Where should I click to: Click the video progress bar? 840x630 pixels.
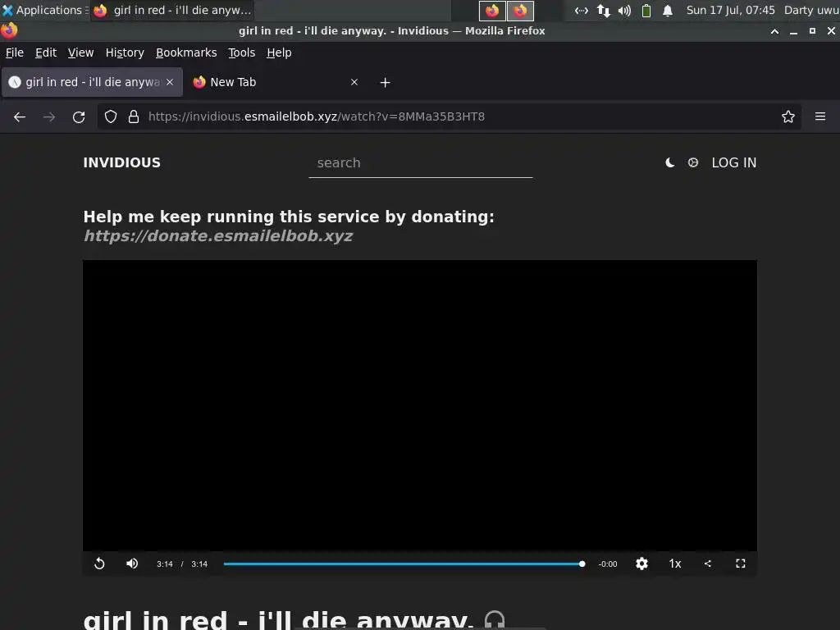pos(402,564)
